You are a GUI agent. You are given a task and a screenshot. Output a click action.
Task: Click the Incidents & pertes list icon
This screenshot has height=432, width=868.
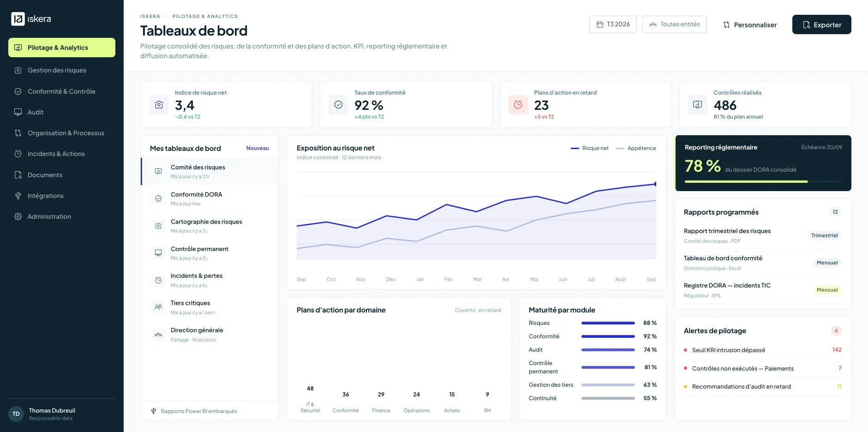click(x=158, y=280)
